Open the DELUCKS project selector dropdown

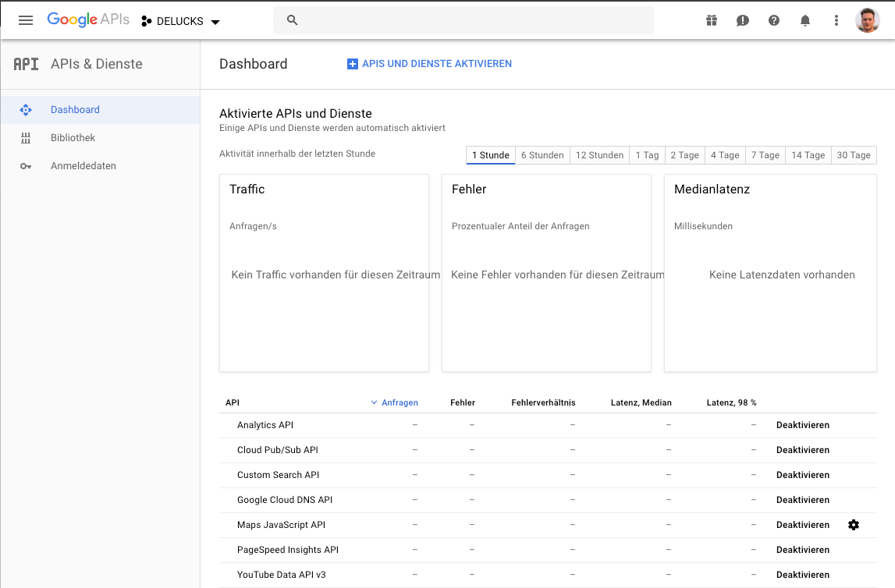[180, 21]
